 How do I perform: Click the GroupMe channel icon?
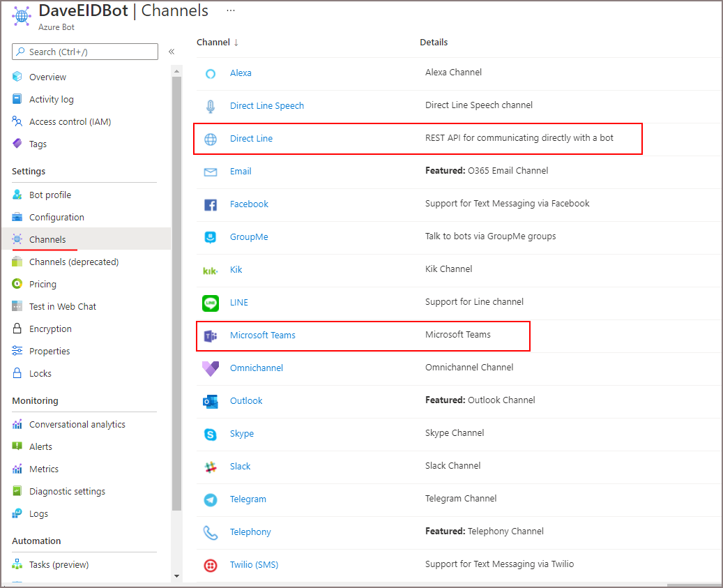coord(211,236)
